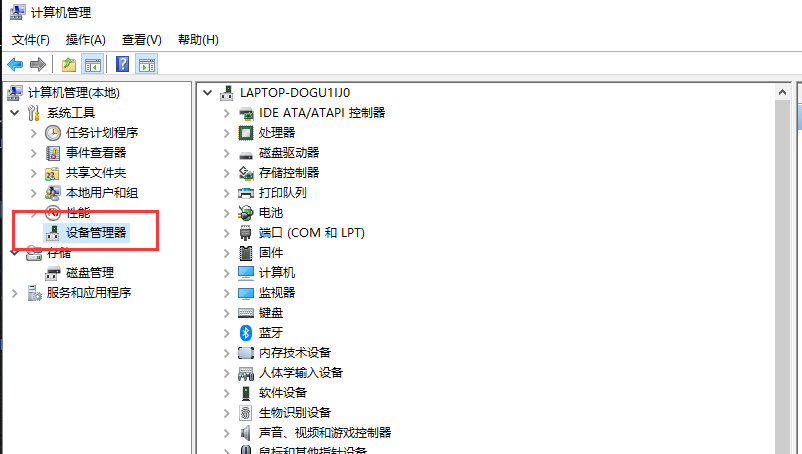Viewport: 802px width, 454px height.
Task: Select 设备管理器 in the left tree
Action: tap(96, 233)
